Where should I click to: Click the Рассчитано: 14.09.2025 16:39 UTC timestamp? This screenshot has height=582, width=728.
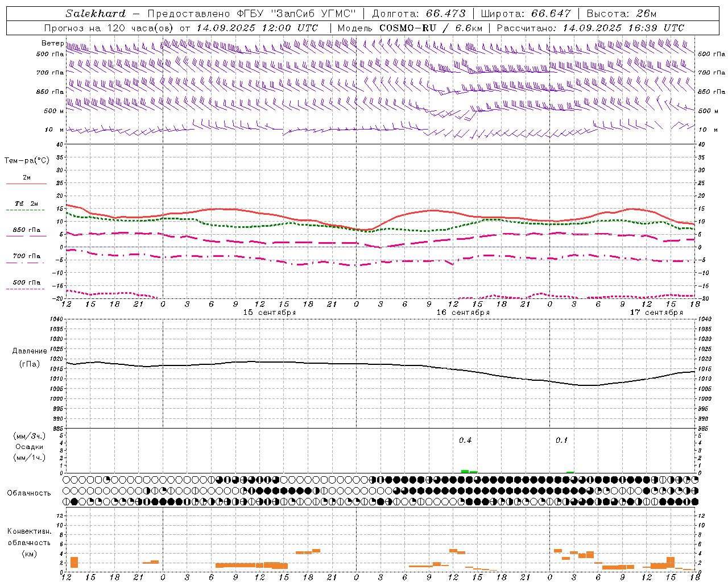click(590, 28)
